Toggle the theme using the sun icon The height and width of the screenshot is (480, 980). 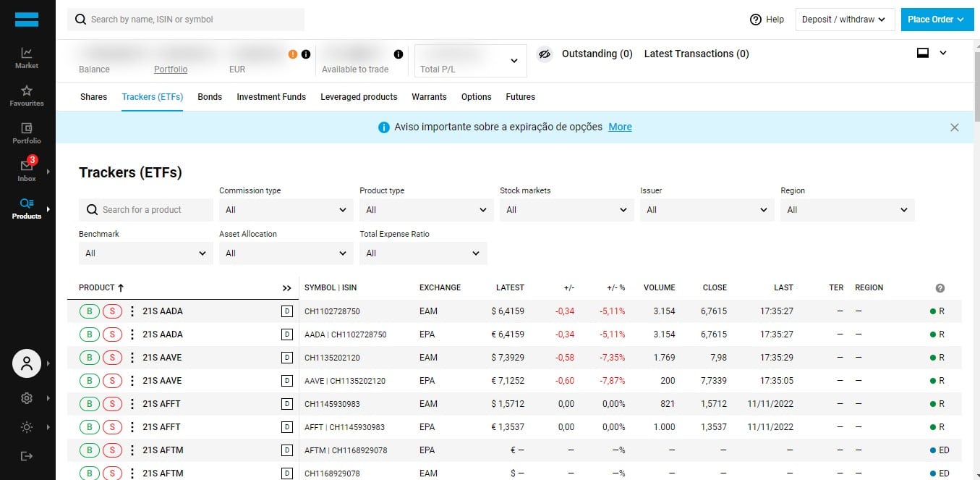coord(26,426)
